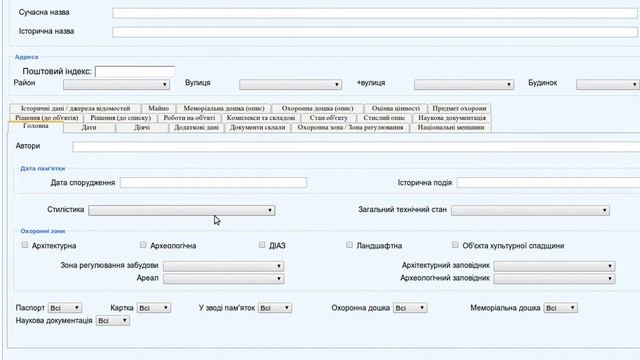
Task: Check the Об'єкта культурної спадщини checkbox
Action: [456, 245]
